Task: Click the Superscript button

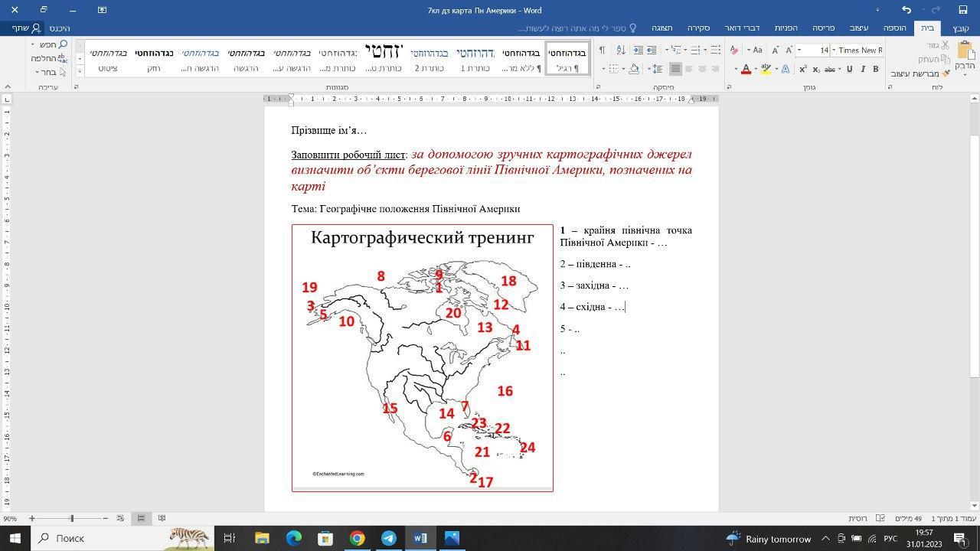Action: (x=803, y=69)
